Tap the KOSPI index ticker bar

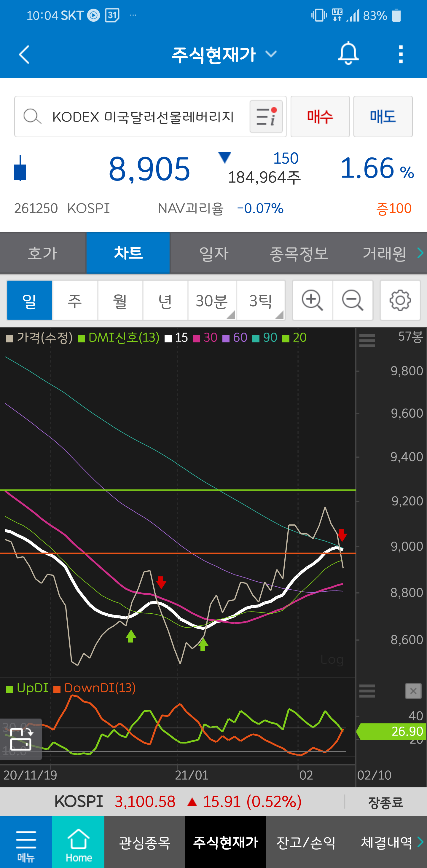pos(213,801)
